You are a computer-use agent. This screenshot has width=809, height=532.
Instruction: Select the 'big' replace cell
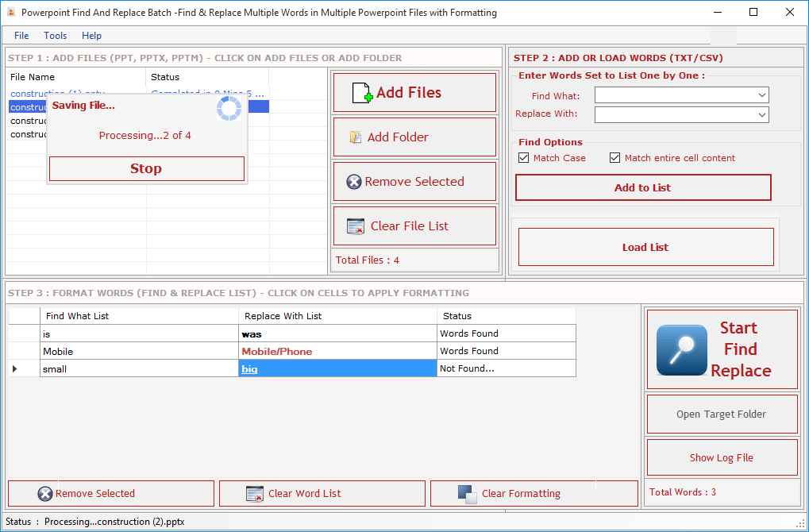[x=338, y=369]
